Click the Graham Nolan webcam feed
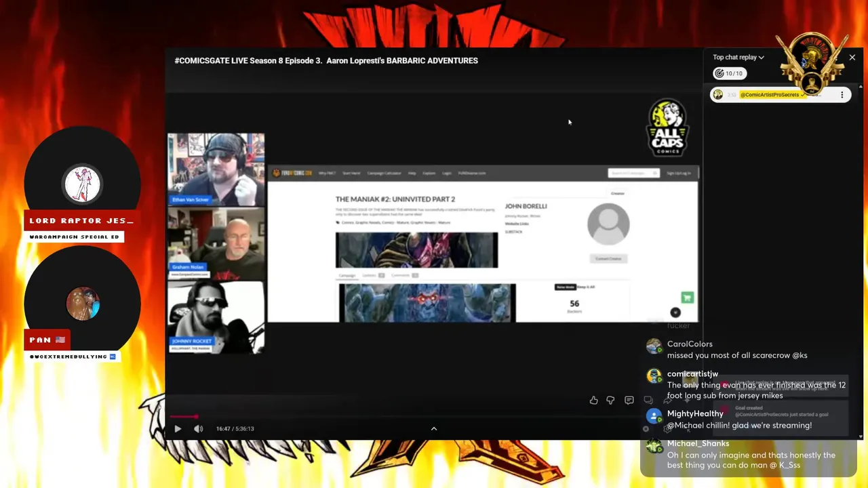The height and width of the screenshot is (488, 868). 216,243
